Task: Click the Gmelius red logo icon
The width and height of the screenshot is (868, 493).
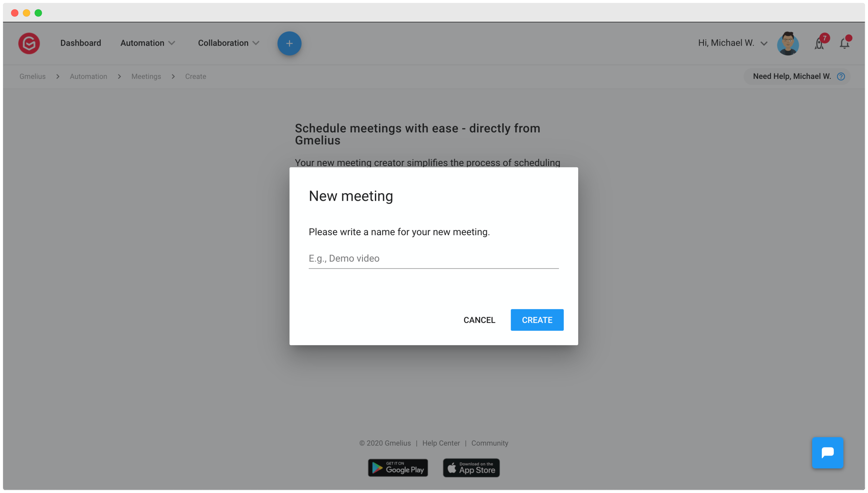Action: tap(29, 43)
